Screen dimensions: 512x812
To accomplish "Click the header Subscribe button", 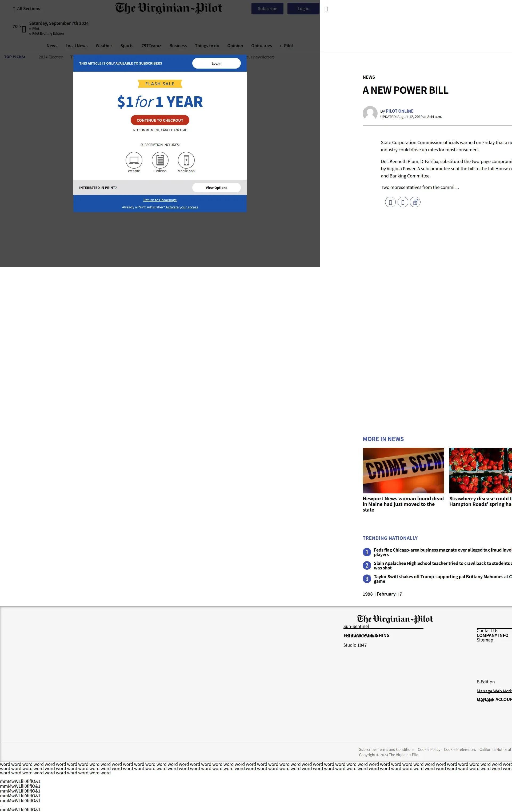I will pos(267,9).
